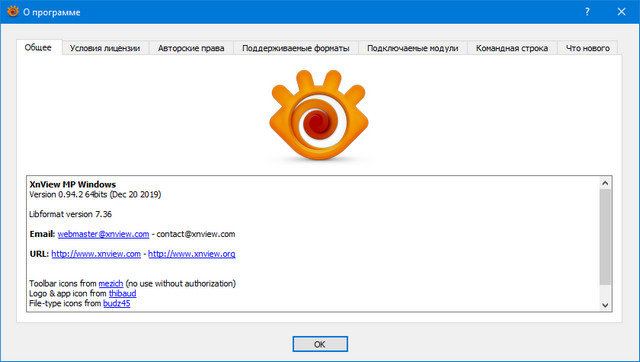The image size is (640, 362).
Task: Click the OK button
Action: coord(320,344)
